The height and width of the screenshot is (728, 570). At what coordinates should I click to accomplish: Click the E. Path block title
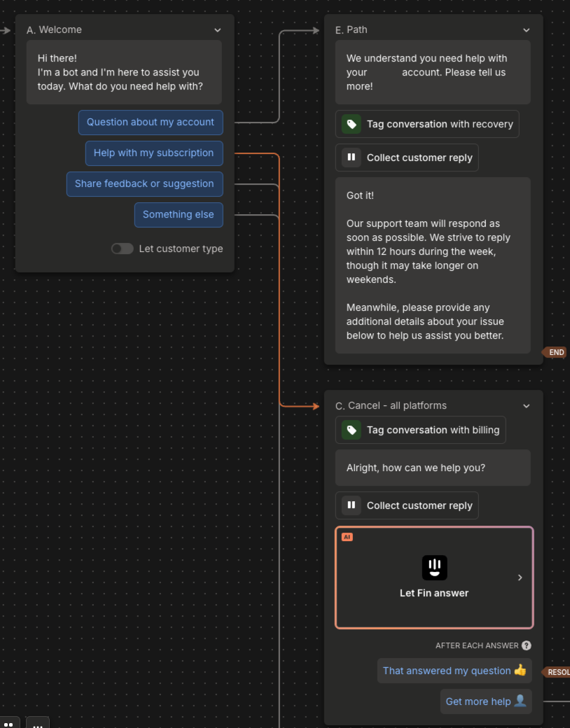(x=352, y=29)
